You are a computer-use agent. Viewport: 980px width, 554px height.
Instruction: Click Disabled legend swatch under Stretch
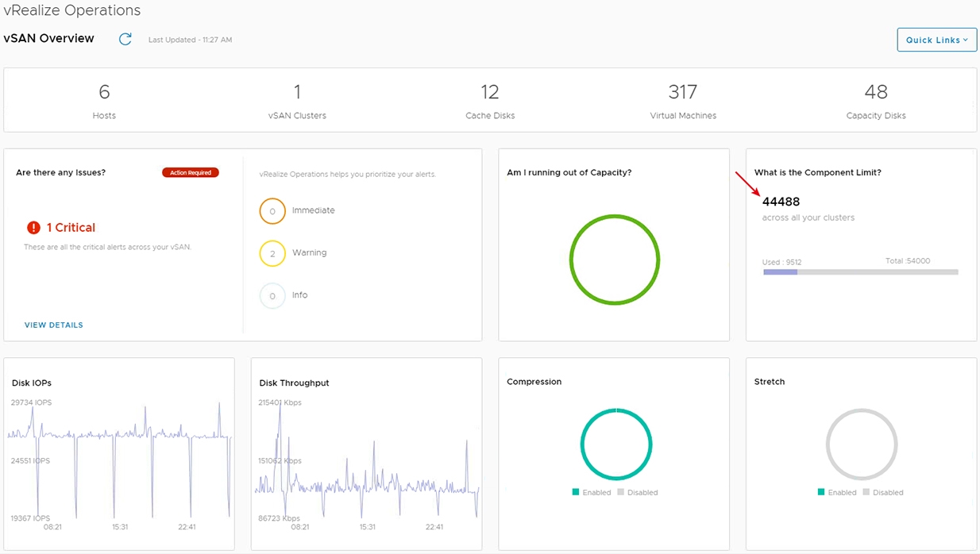click(866, 492)
